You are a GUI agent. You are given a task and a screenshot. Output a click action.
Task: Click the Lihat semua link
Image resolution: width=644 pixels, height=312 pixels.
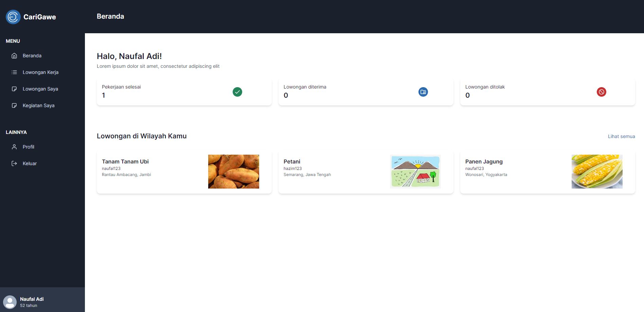click(x=621, y=136)
